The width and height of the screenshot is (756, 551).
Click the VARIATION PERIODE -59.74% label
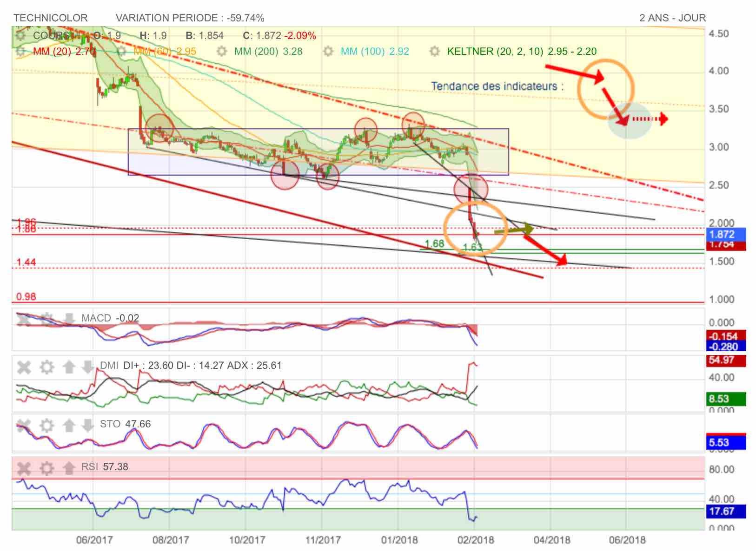point(190,18)
